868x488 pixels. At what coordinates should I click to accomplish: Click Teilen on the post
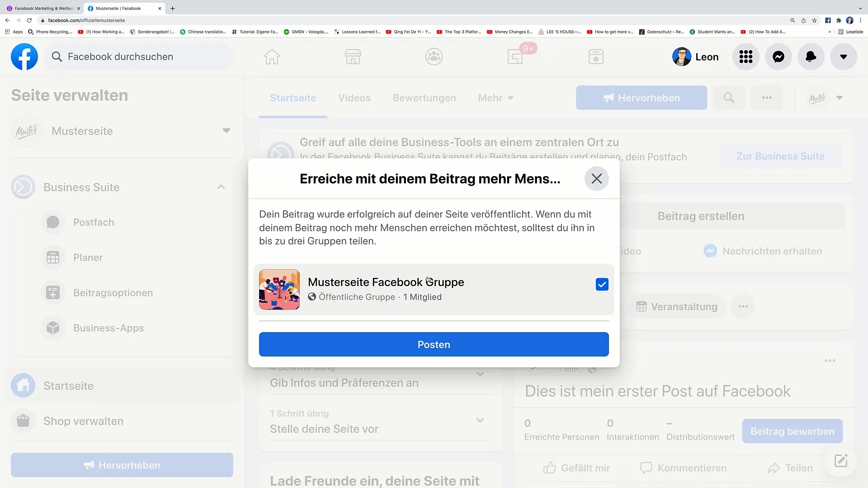pyautogui.click(x=790, y=468)
